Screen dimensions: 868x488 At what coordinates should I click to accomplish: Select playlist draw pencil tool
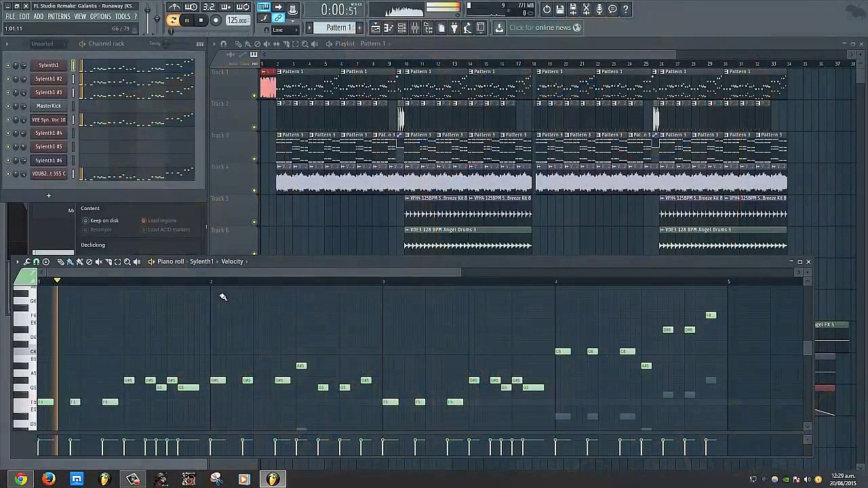click(x=238, y=44)
